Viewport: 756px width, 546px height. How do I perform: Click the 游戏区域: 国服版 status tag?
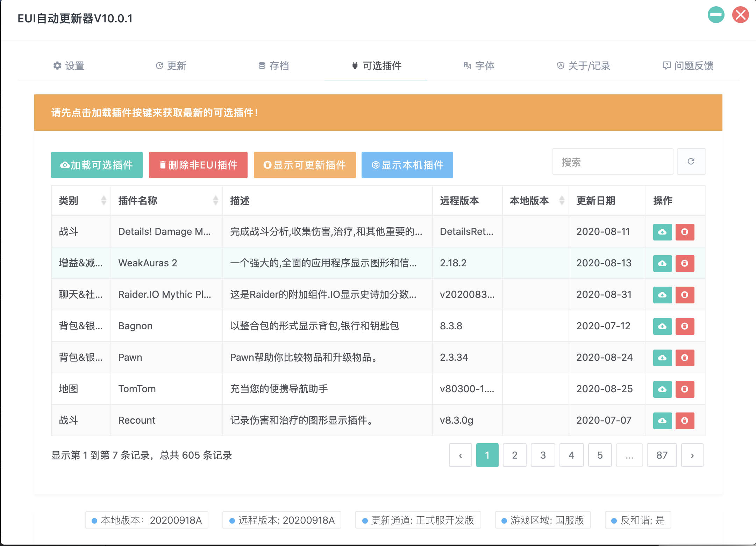(543, 520)
